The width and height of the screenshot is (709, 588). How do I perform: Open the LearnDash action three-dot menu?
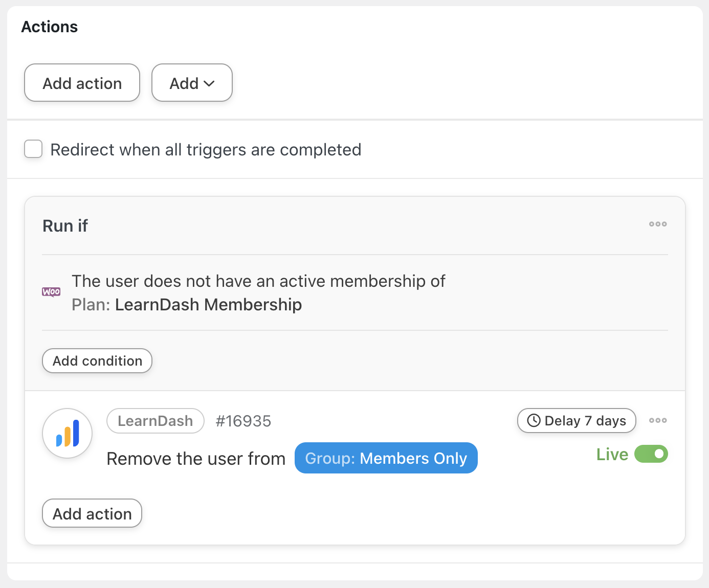click(657, 420)
